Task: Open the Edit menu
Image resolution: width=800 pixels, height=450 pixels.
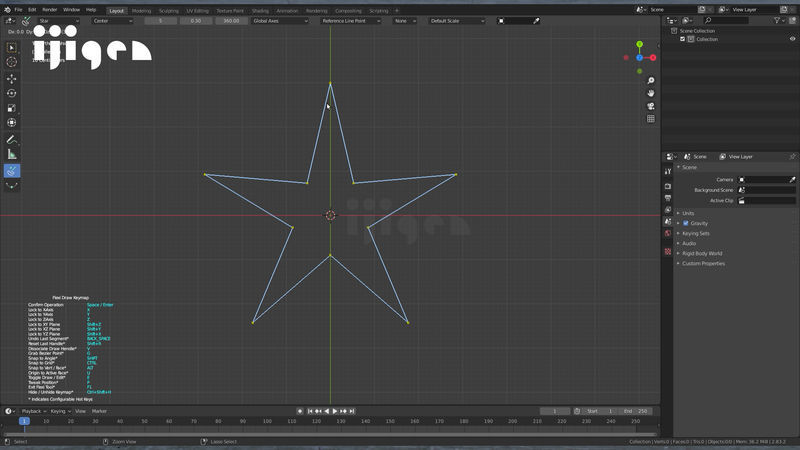Action: coord(32,10)
